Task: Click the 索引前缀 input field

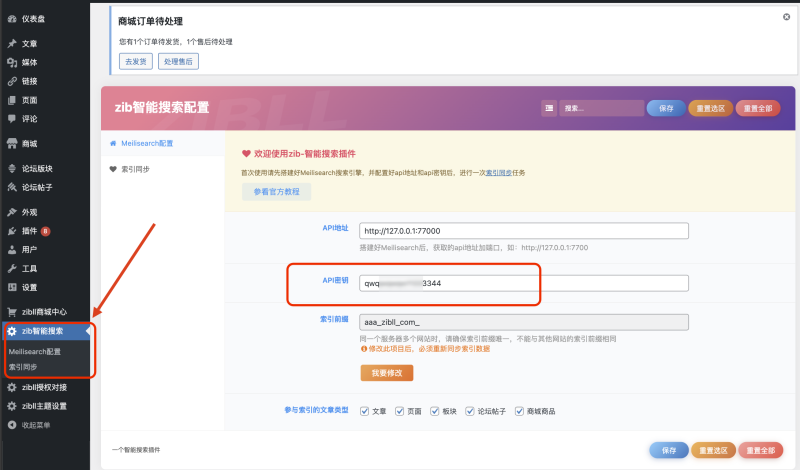Action: pos(524,322)
